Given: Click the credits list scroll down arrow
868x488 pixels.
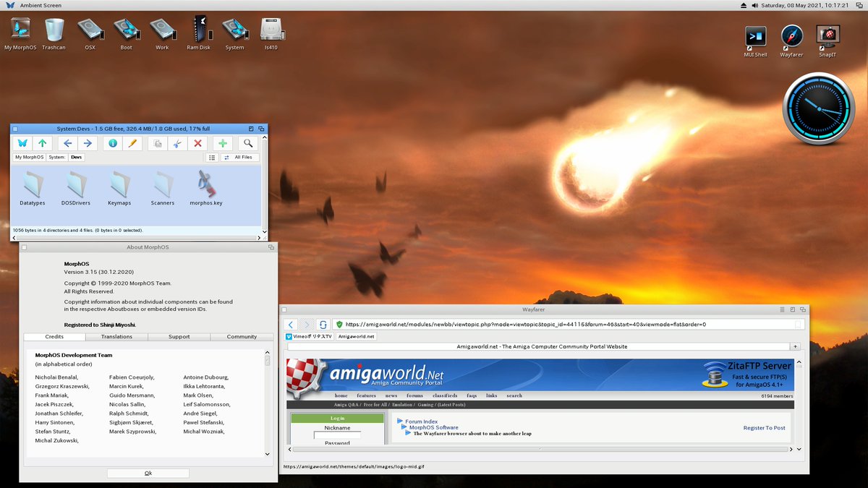Looking at the screenshot, I should click(x=268, y=454).
